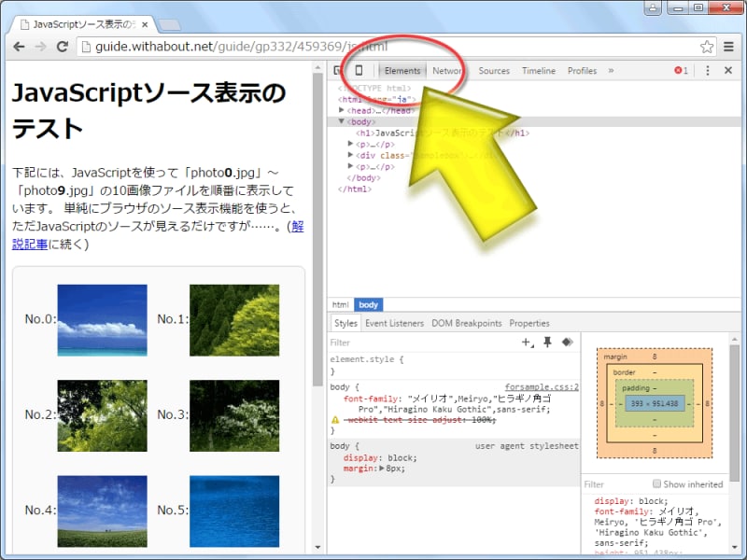Show more DevTools tabs with the chevron
The image size is (747, 560).
pyautogui.click(x=611, y=71)
